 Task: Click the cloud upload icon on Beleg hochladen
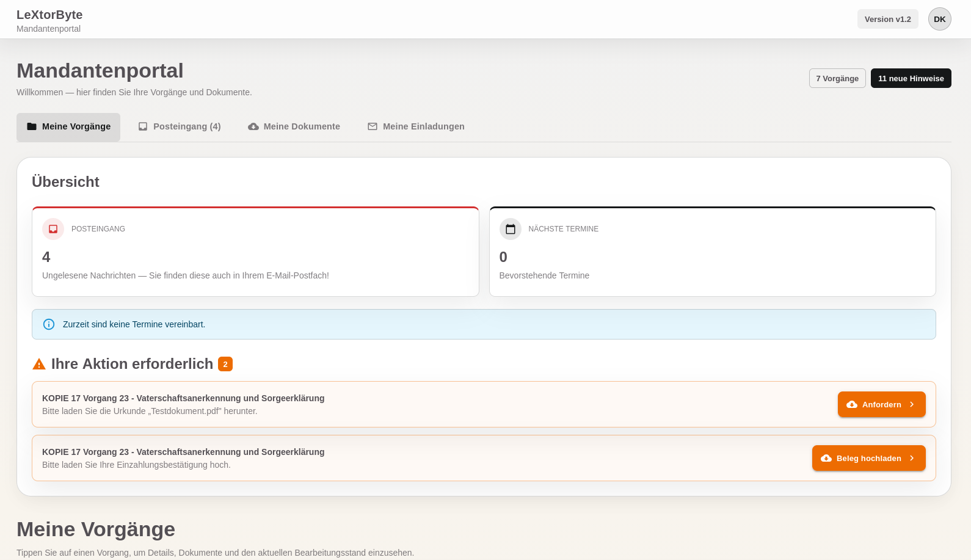[x=826, y=458]
